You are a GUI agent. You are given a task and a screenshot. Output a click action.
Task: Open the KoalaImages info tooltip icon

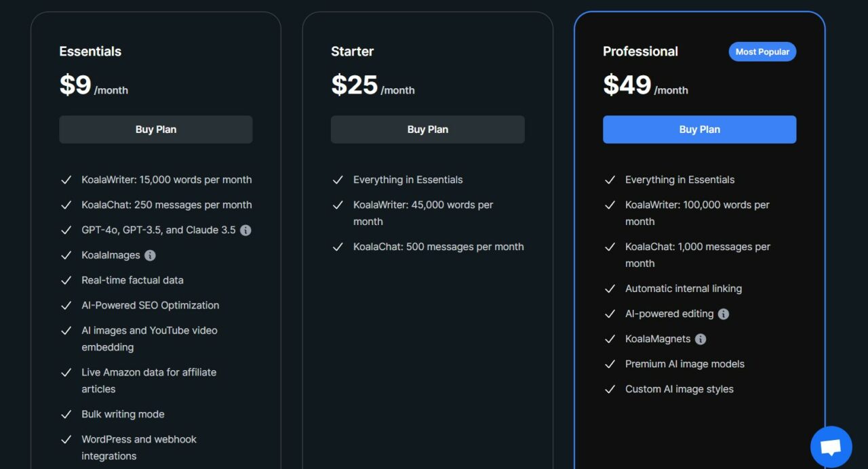[150, 256]
